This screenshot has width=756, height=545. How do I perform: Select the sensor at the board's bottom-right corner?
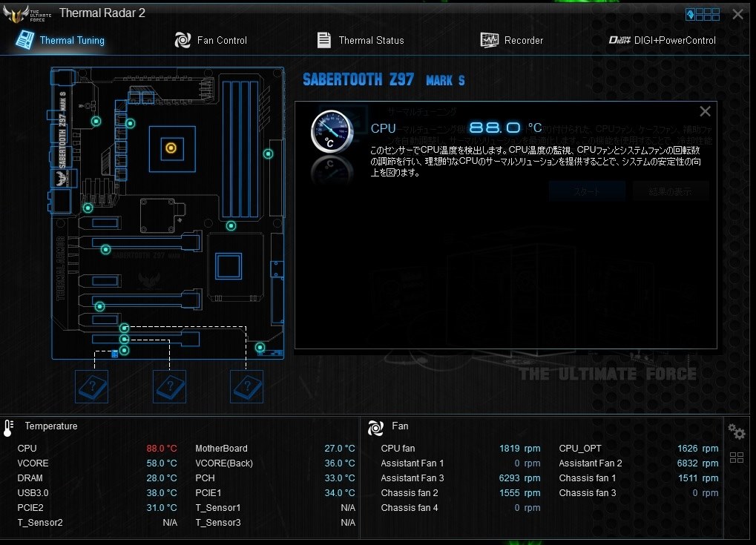260,348
